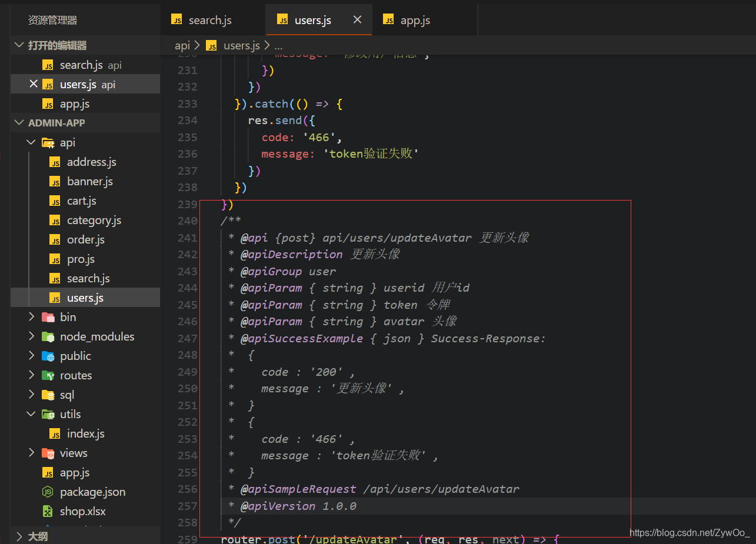756x544 pixels.
Task: Close users.js in the open editors list
Action: (34, 84)
